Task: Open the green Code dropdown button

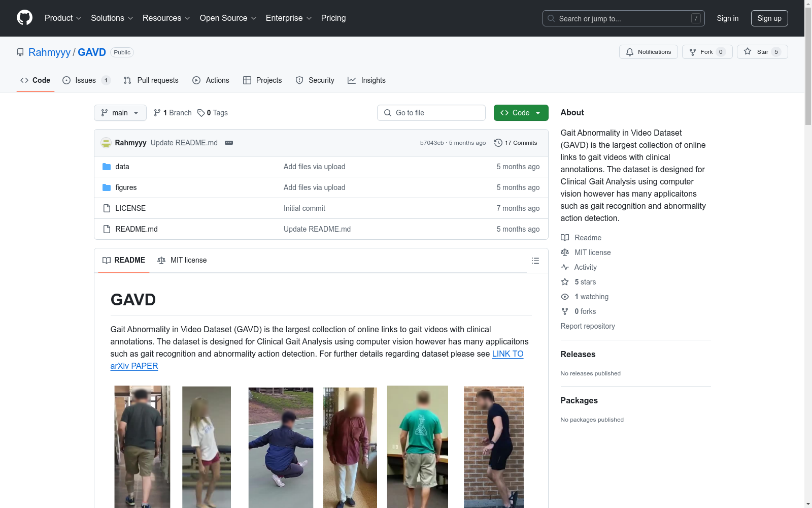Action: tap(521, 113)
